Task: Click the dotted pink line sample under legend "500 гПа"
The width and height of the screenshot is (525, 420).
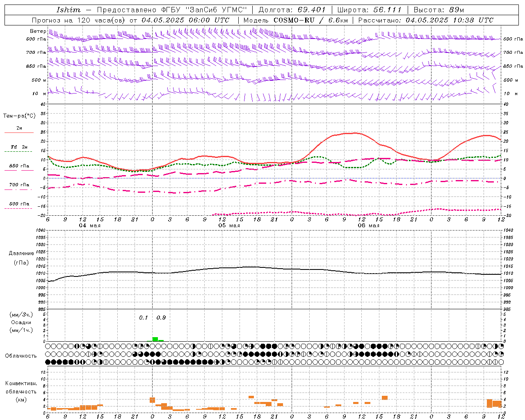Action: (x=19, y=208)
